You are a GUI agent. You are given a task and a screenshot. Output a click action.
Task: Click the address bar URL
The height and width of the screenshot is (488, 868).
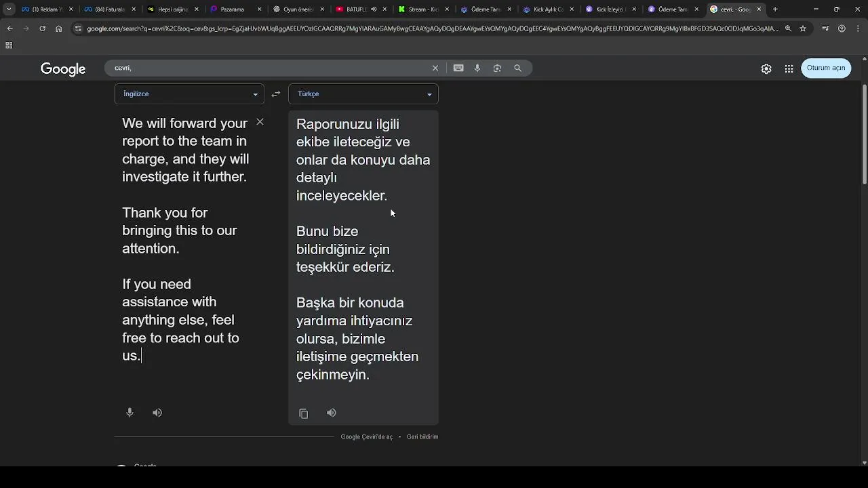433,28
